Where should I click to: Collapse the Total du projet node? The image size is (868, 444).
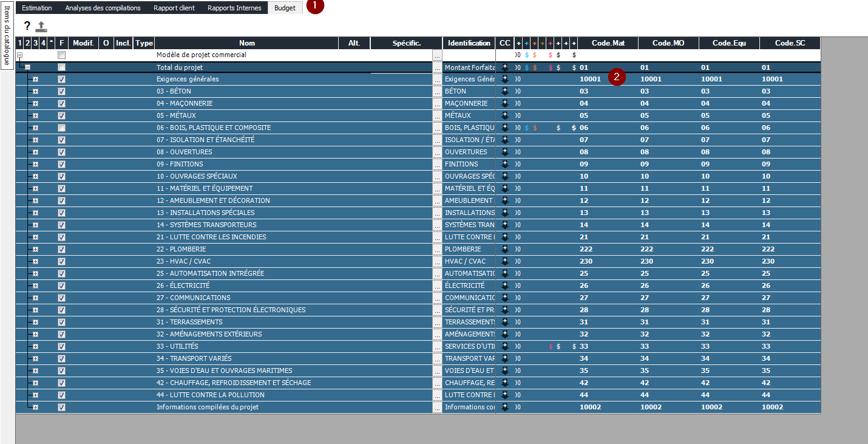point(27,67)
